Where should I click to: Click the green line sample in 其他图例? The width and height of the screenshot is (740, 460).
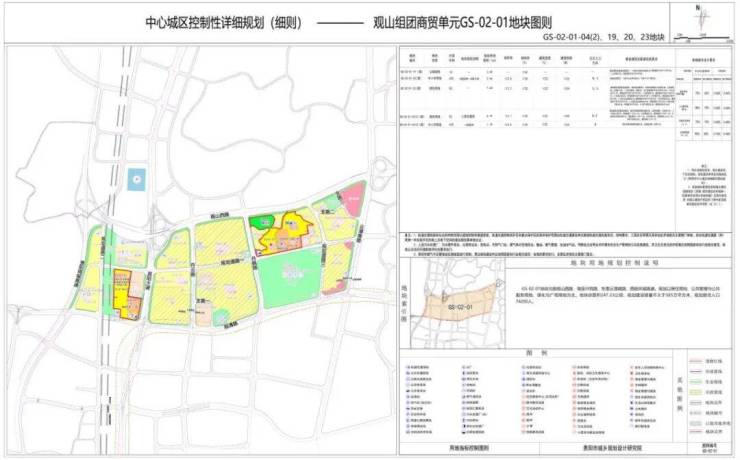coord(695,382)
